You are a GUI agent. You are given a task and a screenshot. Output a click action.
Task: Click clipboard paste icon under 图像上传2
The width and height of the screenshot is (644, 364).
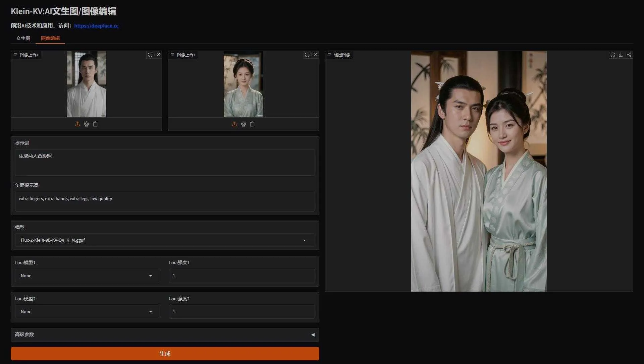[x=252, y=124]
